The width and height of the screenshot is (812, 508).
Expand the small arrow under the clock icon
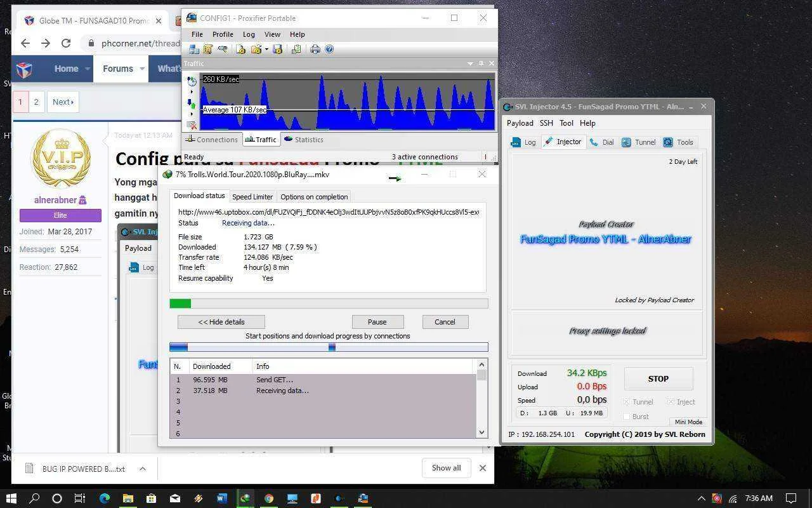(192, 92)
